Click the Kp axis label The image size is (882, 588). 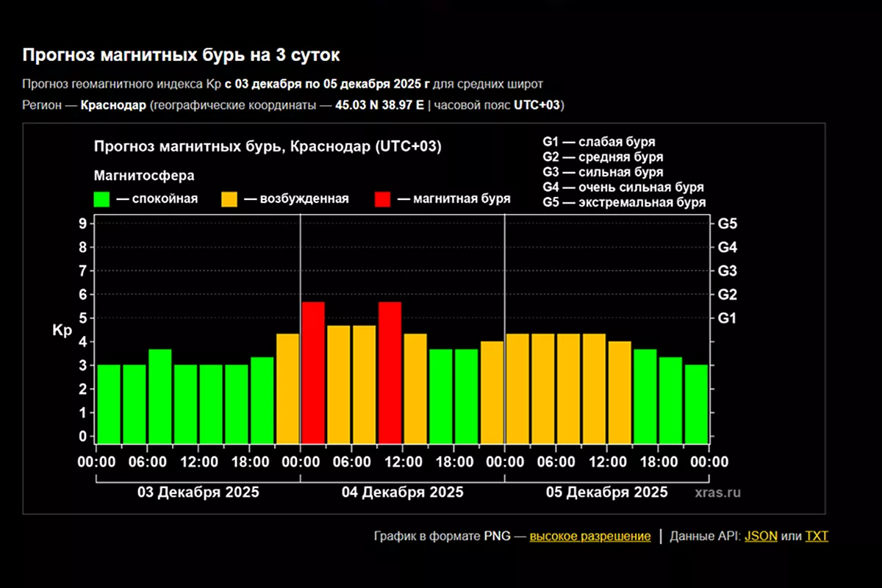click(x=62, y=331)
